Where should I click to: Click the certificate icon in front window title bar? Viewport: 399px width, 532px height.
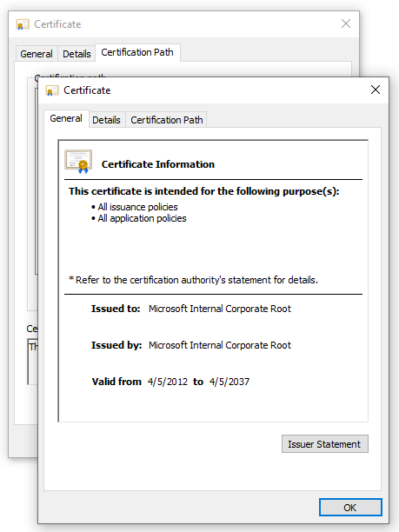[x=52, y=90]
